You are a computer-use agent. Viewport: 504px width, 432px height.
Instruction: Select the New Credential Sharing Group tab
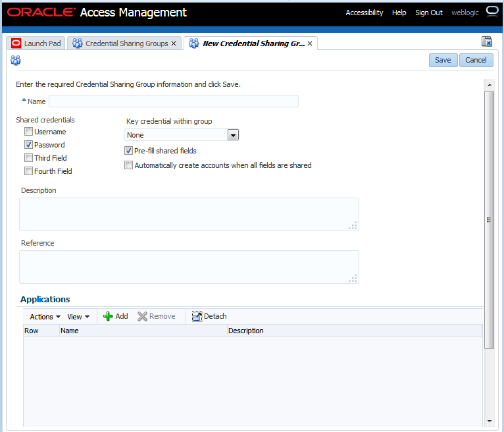pyautogui.click(x=251, y=43)
